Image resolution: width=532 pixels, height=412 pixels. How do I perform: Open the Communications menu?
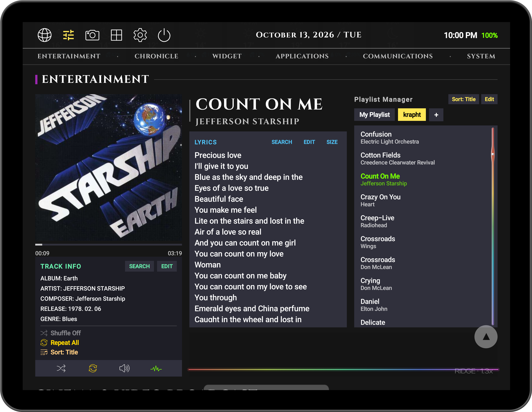click(398, 56)
